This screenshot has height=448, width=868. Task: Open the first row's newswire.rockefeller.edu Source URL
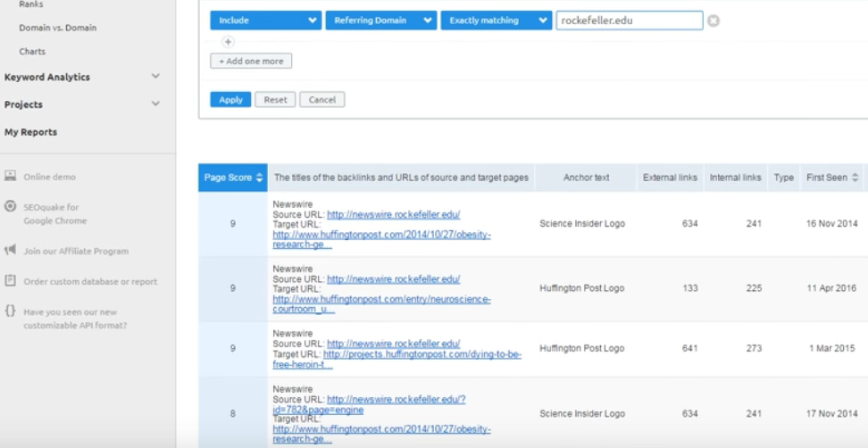click(x=394, y=214)
